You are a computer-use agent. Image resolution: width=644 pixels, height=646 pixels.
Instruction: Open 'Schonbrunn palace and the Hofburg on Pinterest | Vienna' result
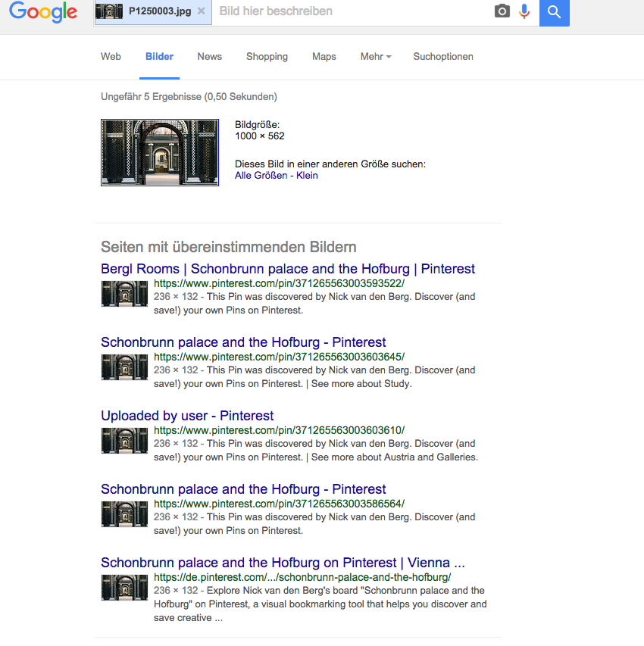point(283,563)
